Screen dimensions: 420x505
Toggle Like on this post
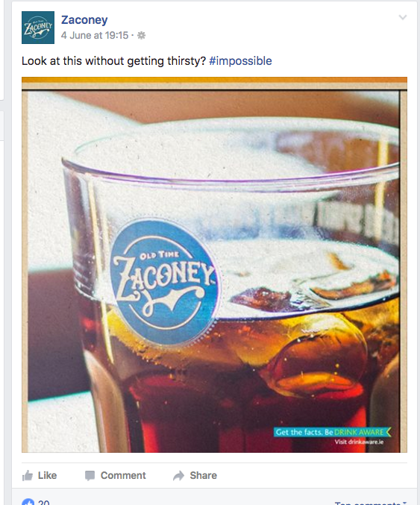click(40, 475)
